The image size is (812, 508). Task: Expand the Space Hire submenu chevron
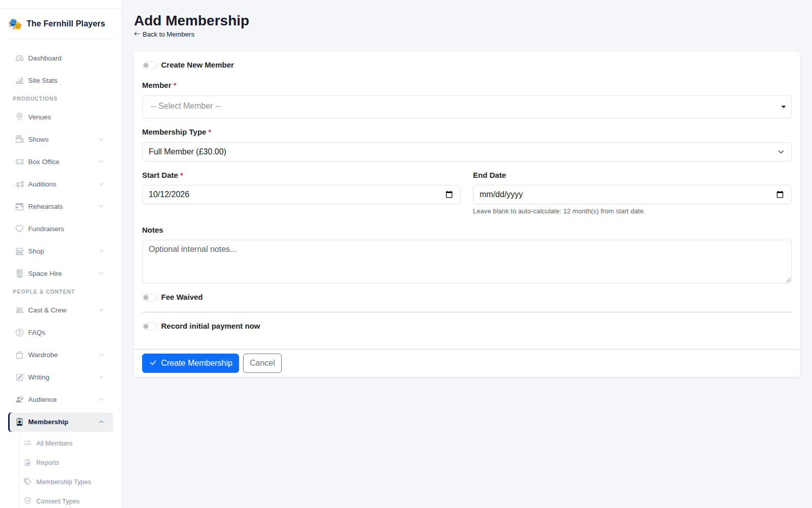point(101,274)
